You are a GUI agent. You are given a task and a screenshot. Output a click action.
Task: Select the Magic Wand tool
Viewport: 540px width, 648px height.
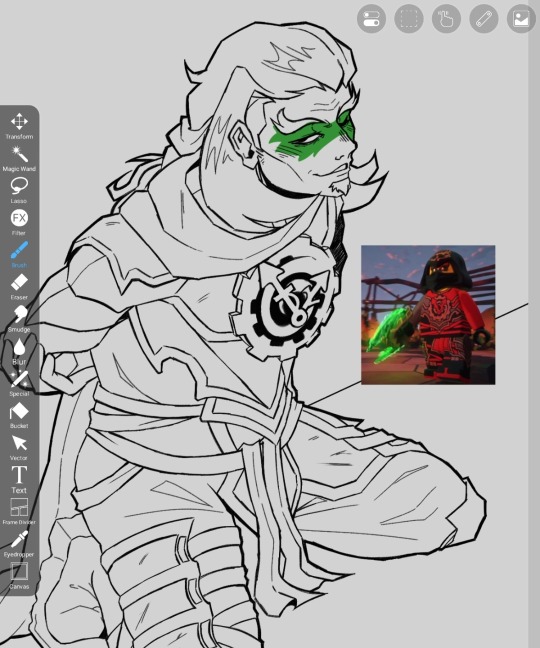[19, 158]
